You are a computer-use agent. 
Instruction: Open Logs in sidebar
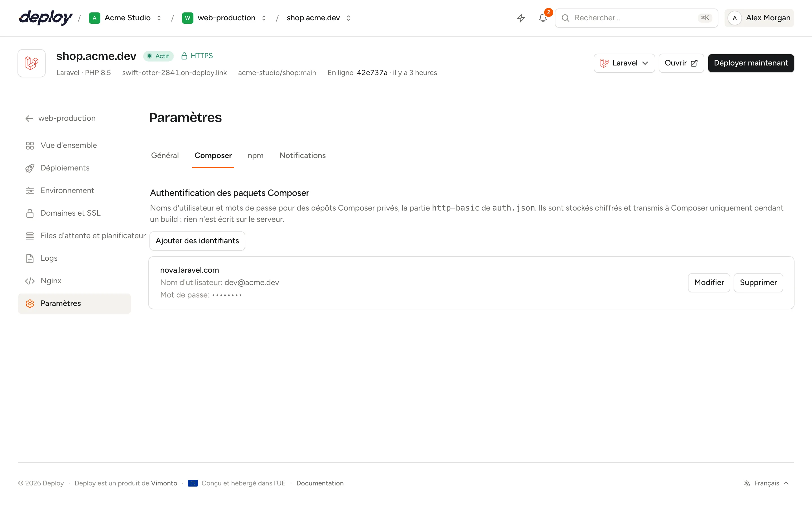tap(74, 258)
